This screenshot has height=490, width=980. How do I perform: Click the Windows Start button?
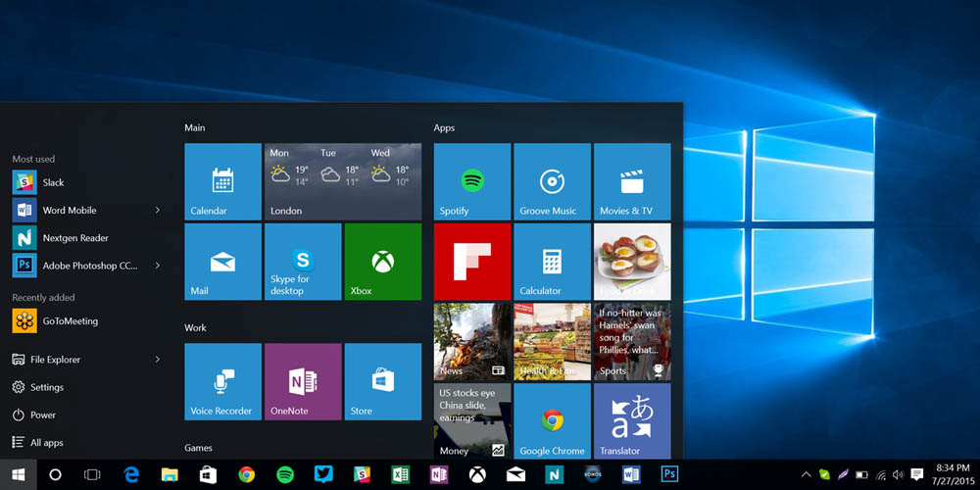18,475
